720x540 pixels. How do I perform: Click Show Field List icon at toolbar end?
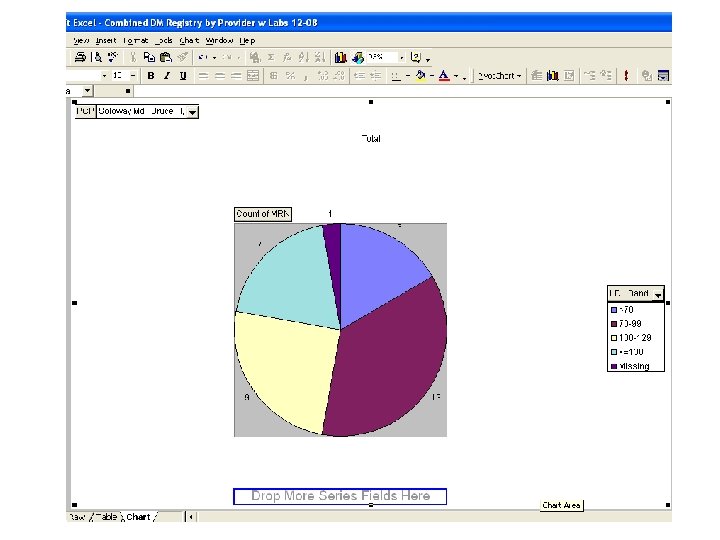click(x=663, y=76)
